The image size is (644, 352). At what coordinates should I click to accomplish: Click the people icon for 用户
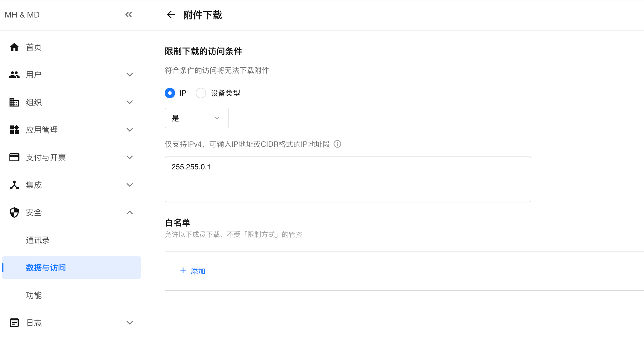click(x=14, y=75)
